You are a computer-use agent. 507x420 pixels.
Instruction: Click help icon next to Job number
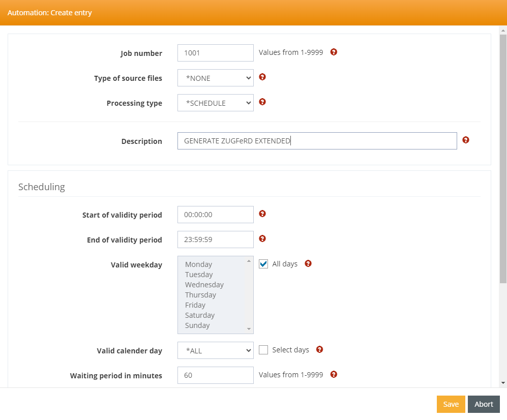tap(334, 52)
